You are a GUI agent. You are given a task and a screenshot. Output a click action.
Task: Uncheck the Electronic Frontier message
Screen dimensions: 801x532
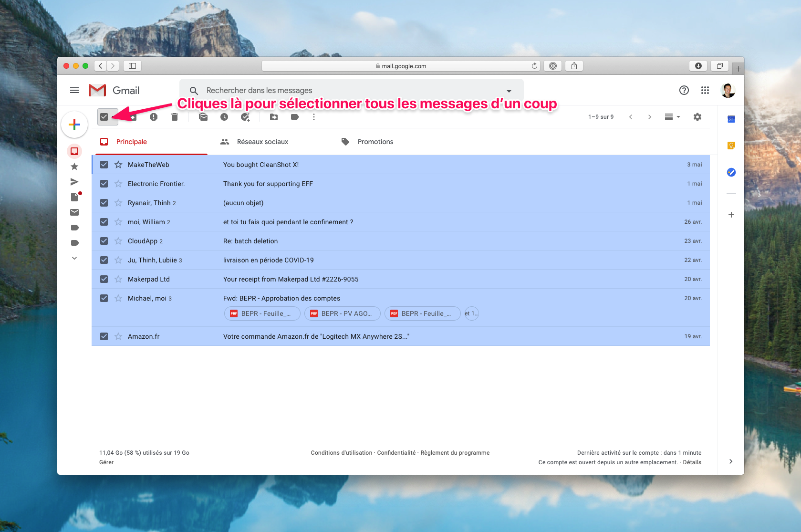click(x=104, y=184)
